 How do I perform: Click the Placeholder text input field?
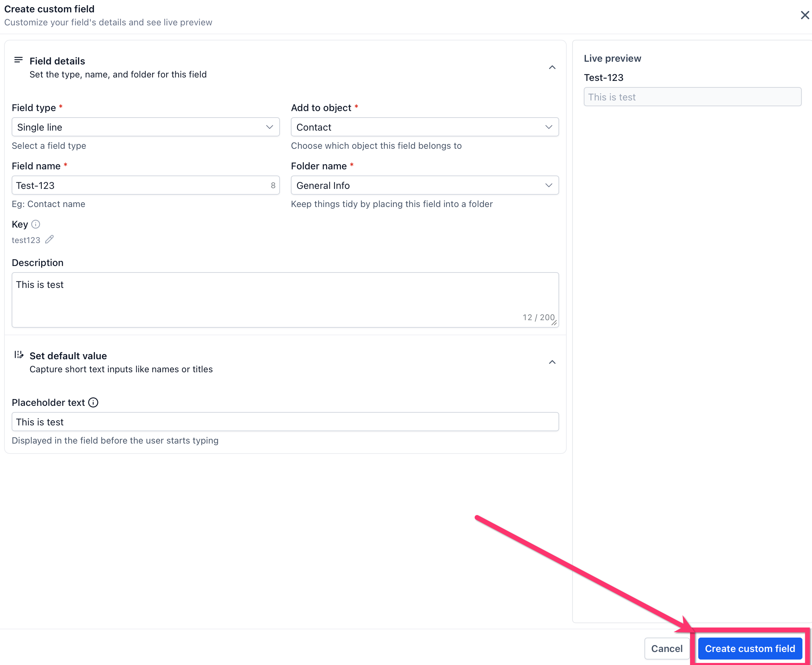click(x=285, y=421)
